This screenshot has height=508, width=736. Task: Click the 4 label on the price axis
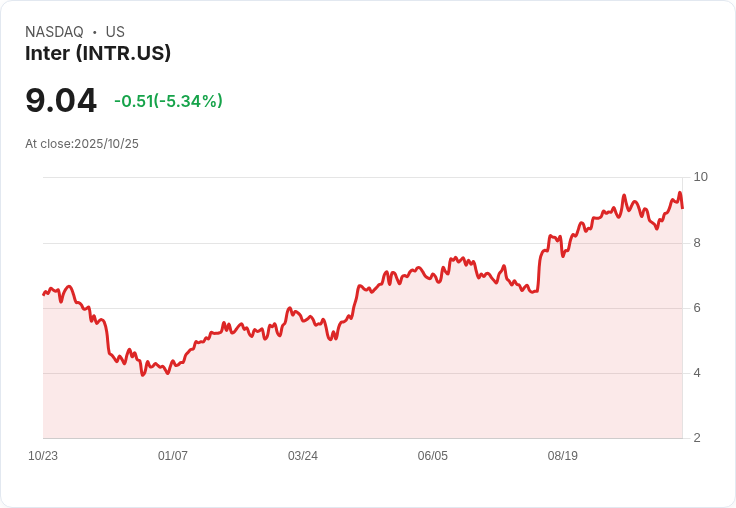click(697, 373)
